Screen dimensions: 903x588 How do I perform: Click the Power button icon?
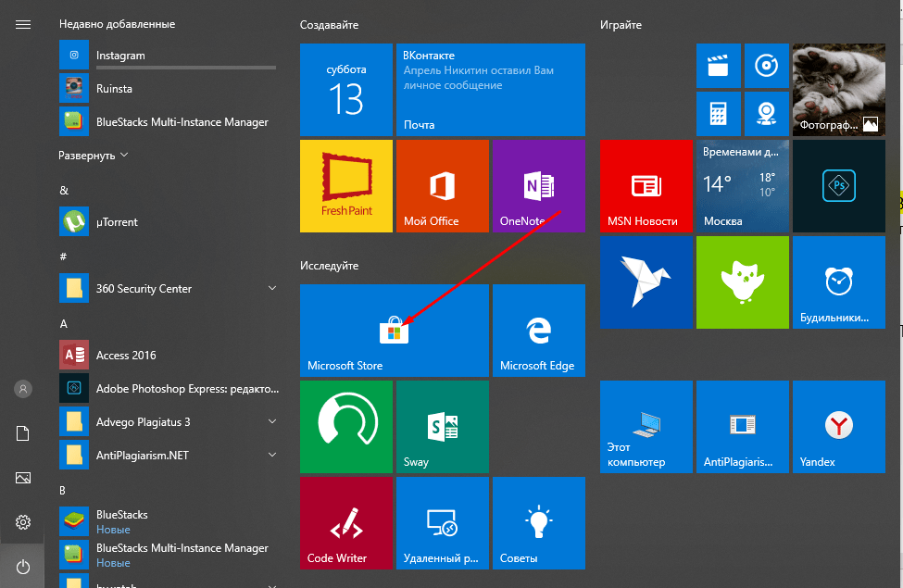(x=23, y=567)
